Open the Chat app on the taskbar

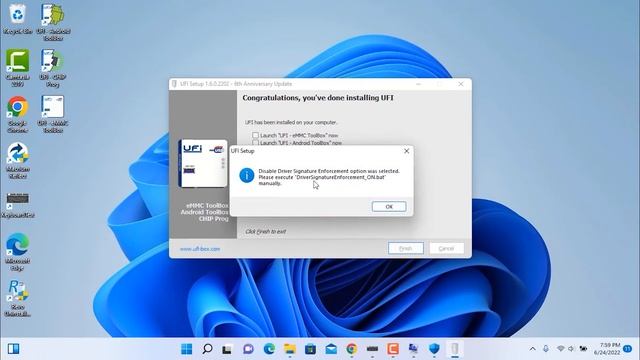[x=248, y=349]
